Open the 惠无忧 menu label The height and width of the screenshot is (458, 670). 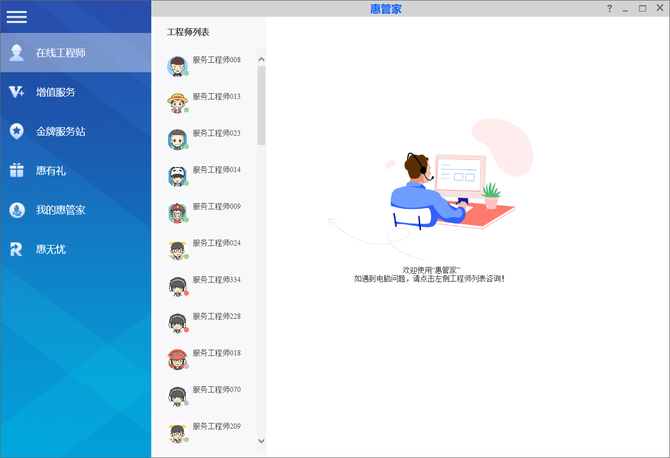coord(51,250)
